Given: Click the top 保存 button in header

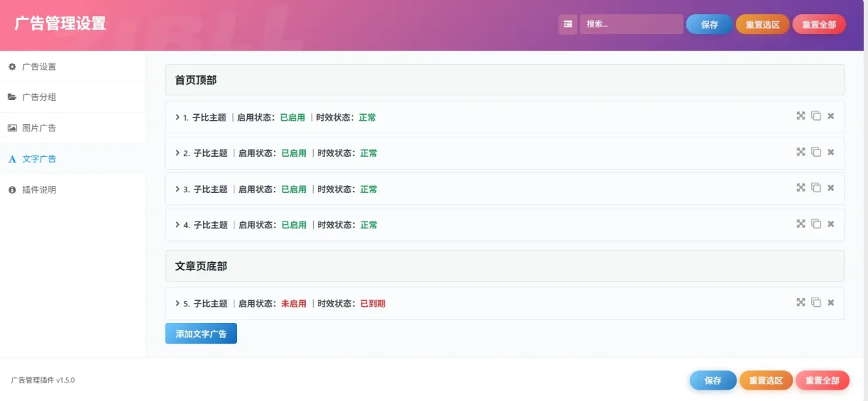Looking at the screenshot, I should [x=709, y=24].
